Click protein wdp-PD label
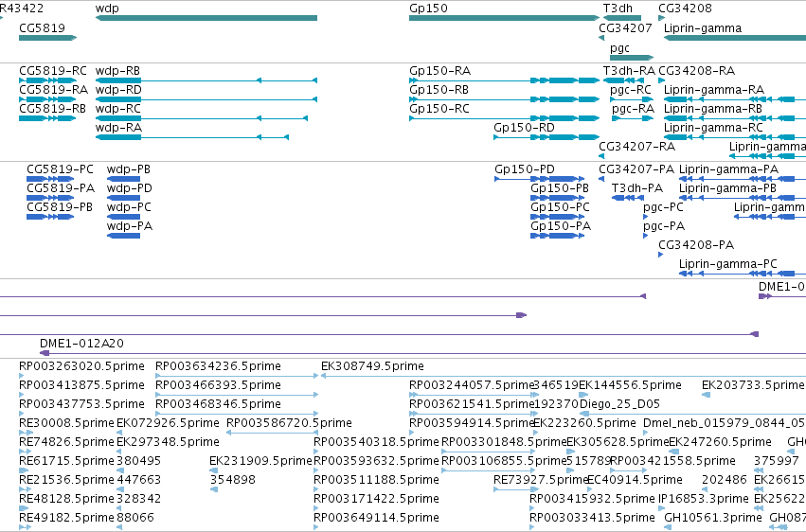This screenshot has width=806, height=532. tap(130, 188)
